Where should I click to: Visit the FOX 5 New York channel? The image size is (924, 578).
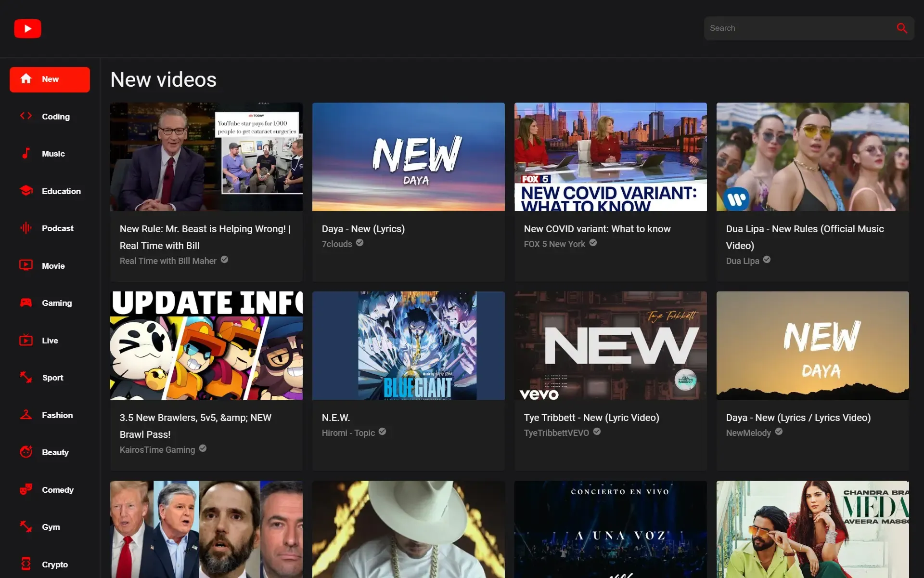(554, 244)
